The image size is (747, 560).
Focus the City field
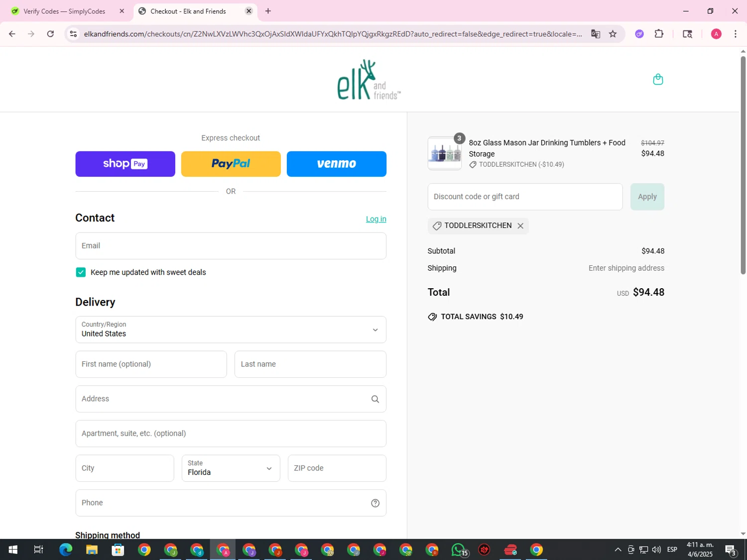(124, 468)
